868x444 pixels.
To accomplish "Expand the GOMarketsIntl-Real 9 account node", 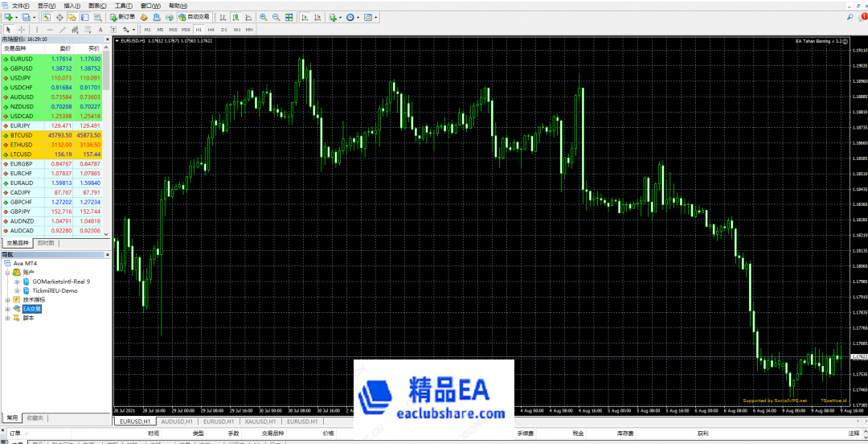I will pos(17,282).
